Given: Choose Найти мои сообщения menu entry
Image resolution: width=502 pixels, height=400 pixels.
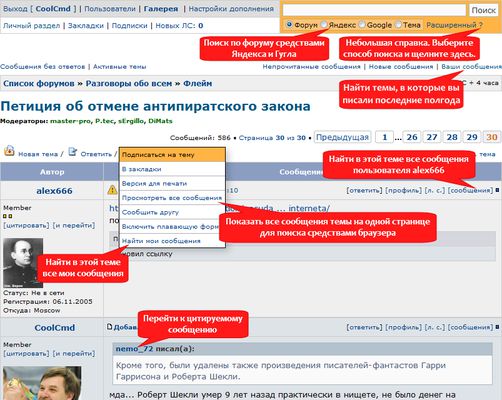Looking at the screenshot, I should (172, 241).
